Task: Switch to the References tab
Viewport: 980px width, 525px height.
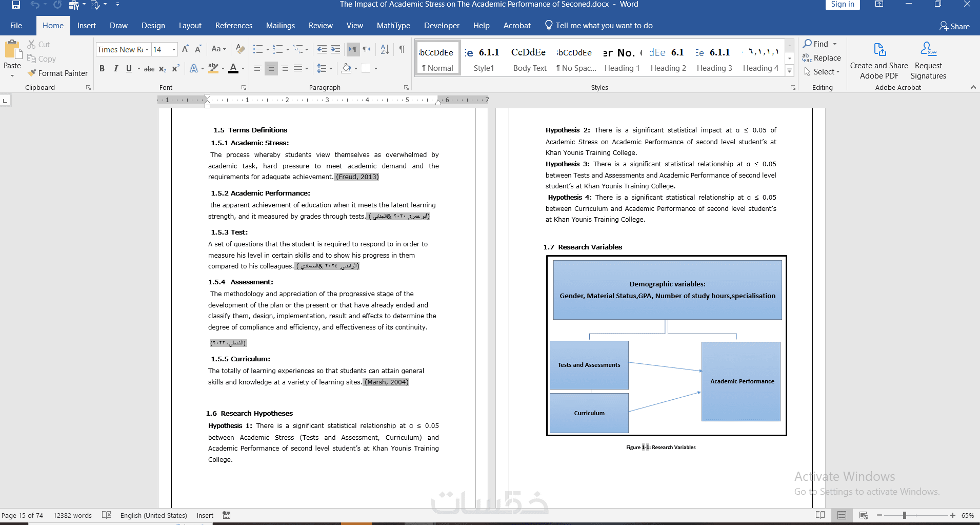Action: coord(233,26)
